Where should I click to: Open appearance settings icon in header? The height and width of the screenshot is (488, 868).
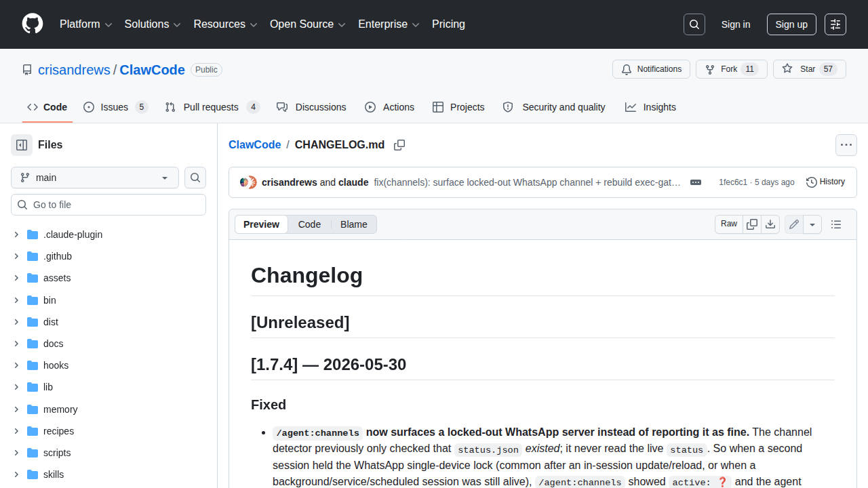835,24
